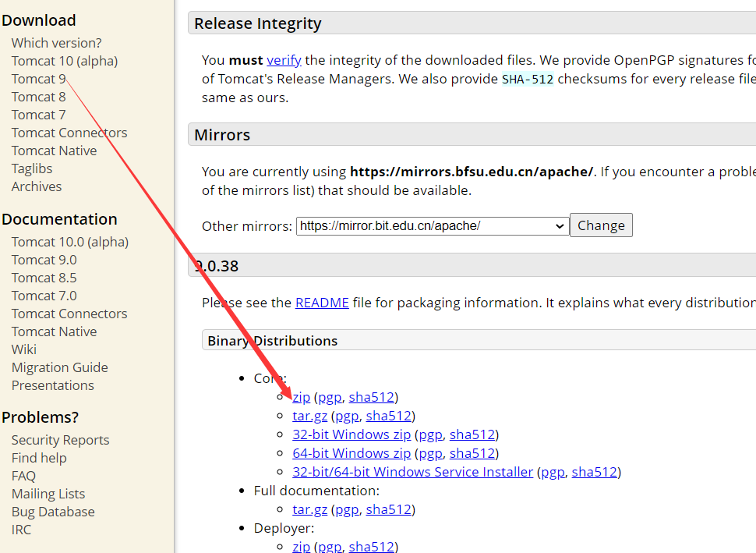Open the Migration Guide link
Screen dimensions: 756x553
60,367
